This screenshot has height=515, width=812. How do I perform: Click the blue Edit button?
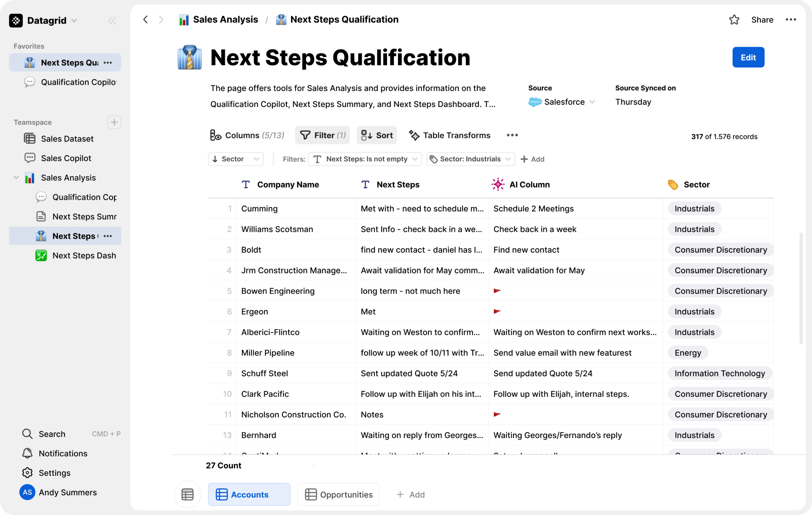click(748, 57)
